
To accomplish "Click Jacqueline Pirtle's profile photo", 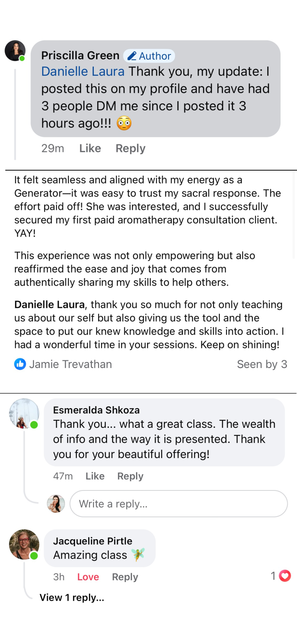I will 24,544.
